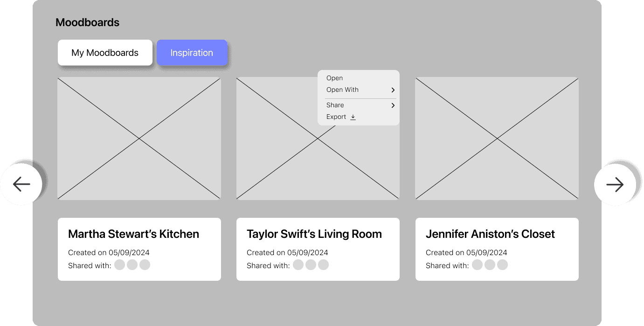
Task: Click second shared avatar on Jennifer Aniston's Closet
Action: click(490, 265)
